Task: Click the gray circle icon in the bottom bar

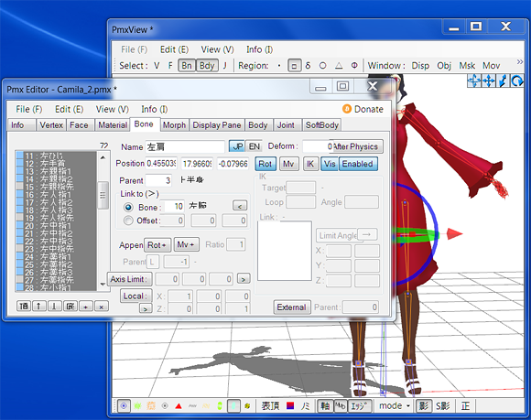Action: pos(165,405)
